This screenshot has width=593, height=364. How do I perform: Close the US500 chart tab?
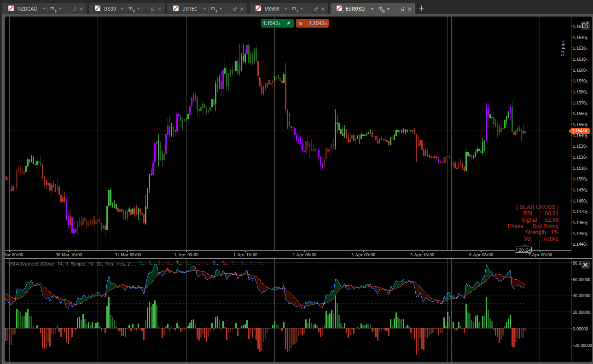click(x=324, y=9)
